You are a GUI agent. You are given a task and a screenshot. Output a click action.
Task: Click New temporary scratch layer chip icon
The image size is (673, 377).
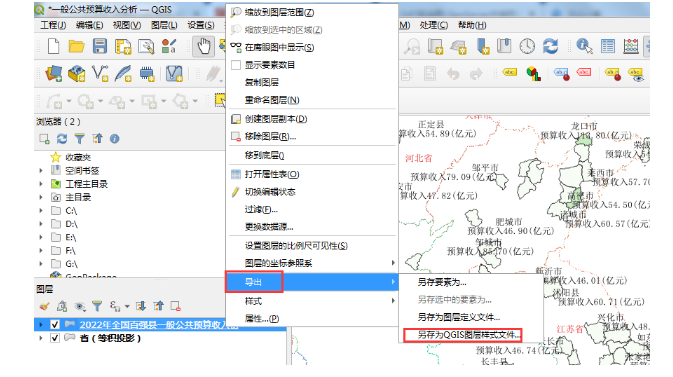pos(147,73)
